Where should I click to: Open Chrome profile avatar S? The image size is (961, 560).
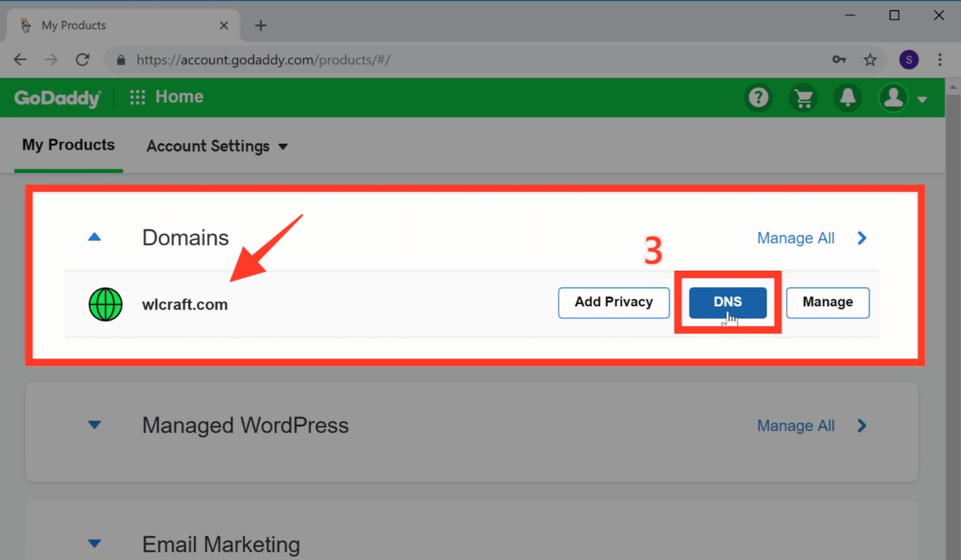tap(909, 60)
